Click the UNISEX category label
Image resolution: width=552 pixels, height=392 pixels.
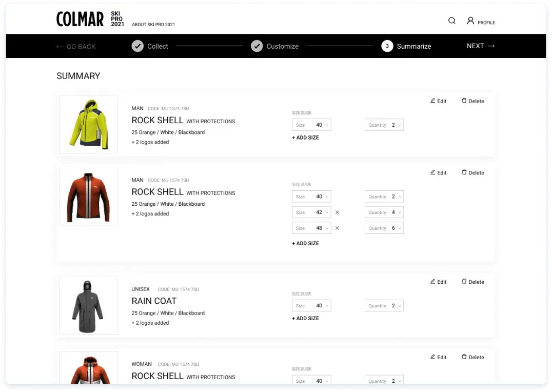141,289
